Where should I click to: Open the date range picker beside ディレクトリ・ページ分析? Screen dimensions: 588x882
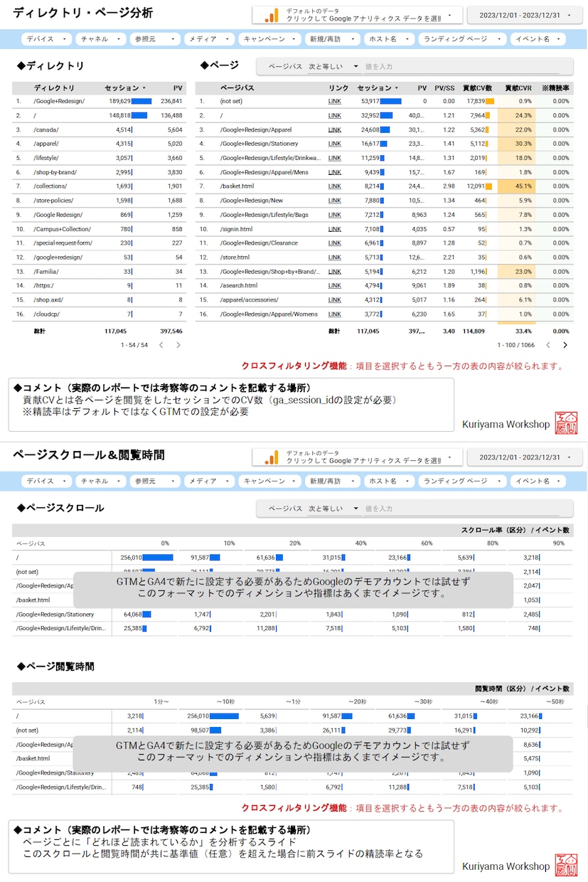click(525, 15)
